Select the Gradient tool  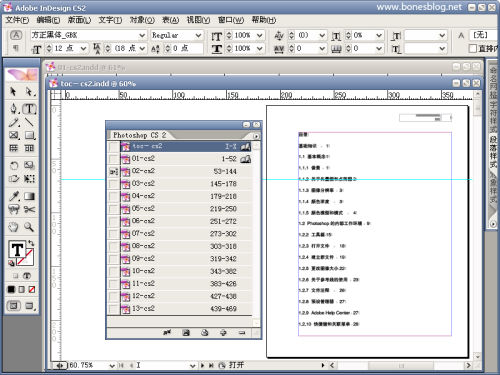coord(29,196)
